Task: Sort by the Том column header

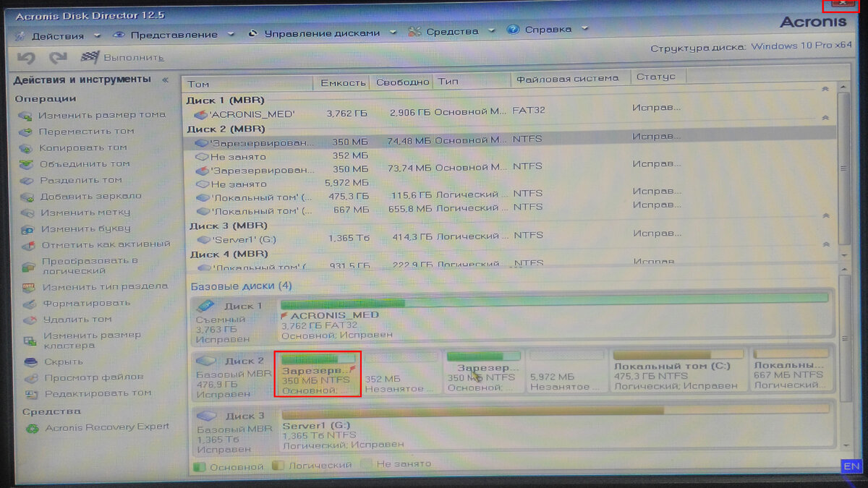Action: point(248,83)
